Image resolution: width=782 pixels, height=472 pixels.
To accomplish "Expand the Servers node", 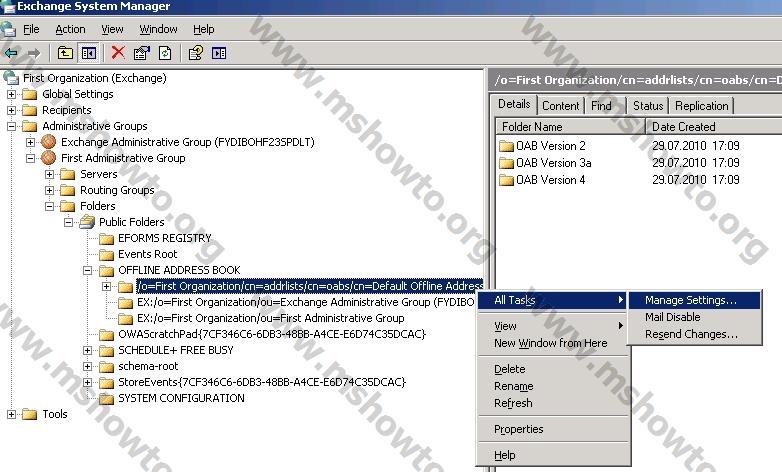I will [x=49, y=174].
